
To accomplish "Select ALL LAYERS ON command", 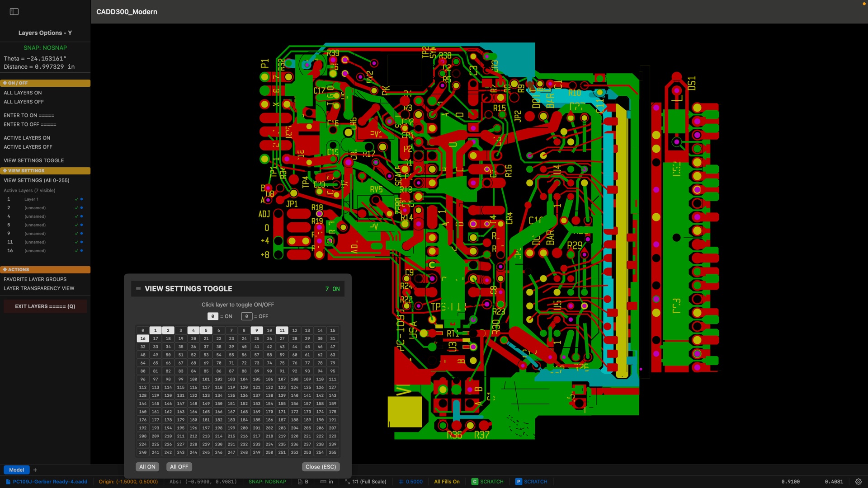I will (x=23, y=93).
